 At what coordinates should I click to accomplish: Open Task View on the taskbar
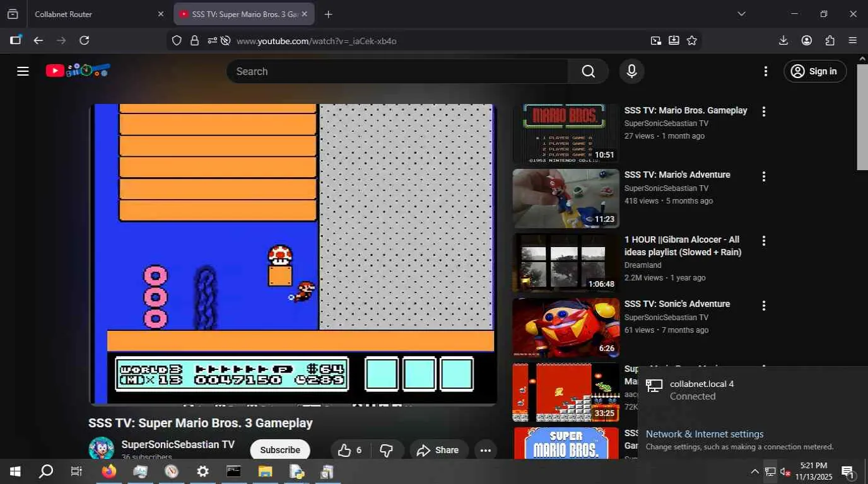(76, 471)
